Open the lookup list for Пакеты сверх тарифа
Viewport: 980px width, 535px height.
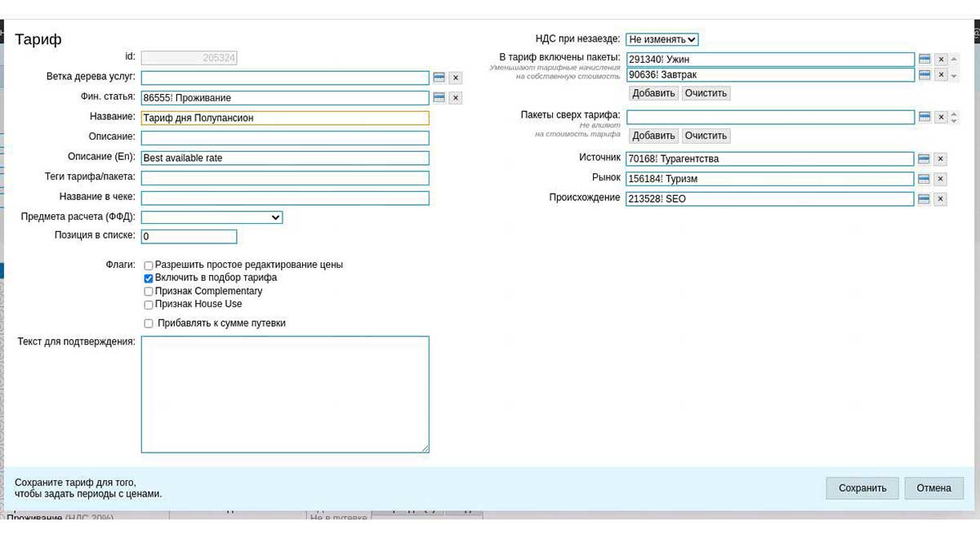click(x=924, y=118)
